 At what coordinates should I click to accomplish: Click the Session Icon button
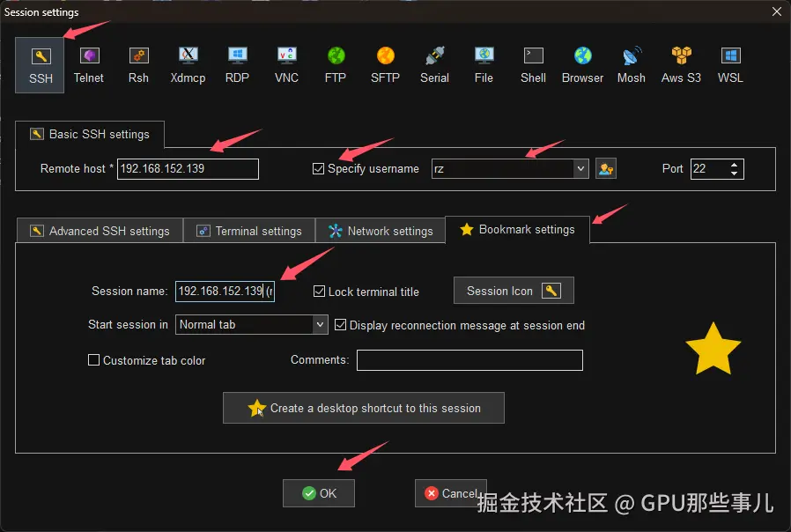(514, 291)
